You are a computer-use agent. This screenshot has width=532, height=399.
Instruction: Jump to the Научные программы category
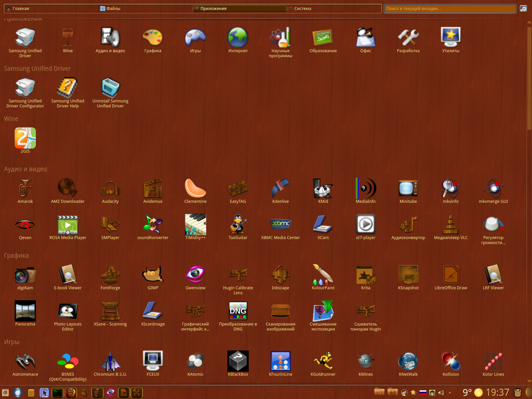281,43
